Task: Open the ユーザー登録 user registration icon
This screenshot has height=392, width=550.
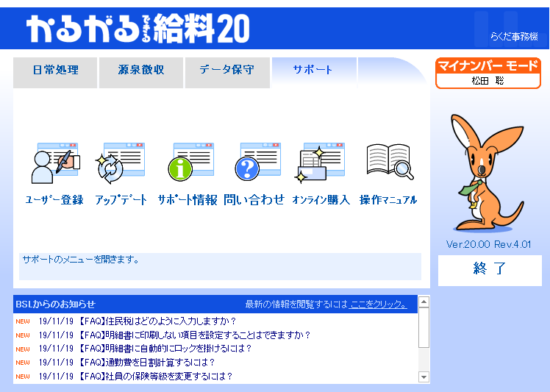Action: [x=54, y=163]
